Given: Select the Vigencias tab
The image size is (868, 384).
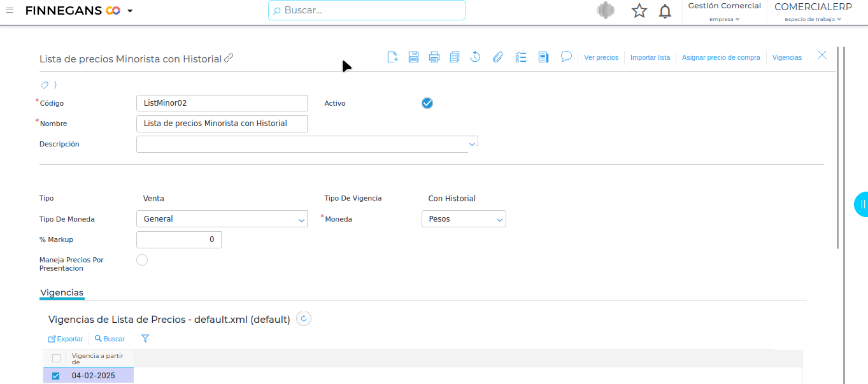Looking at the screenshot, I should tap(62, 293).
